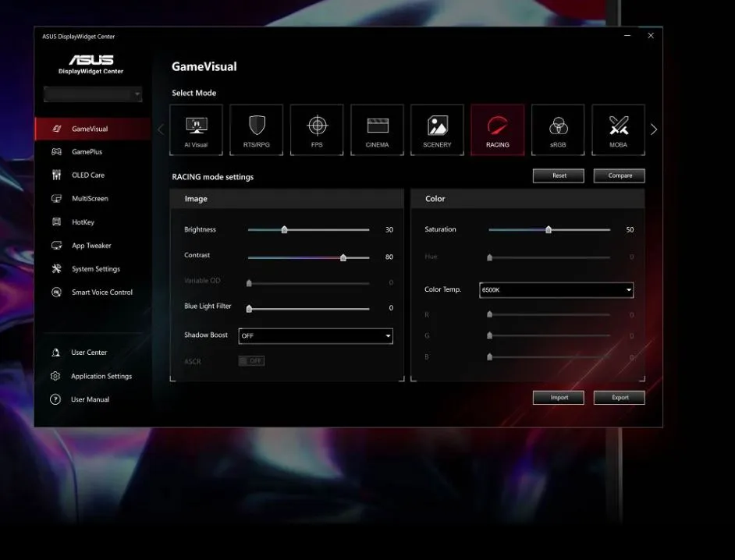Click the Export button
Image resolution: width=735 pixels, height=560 pixels.
[620, 398]
